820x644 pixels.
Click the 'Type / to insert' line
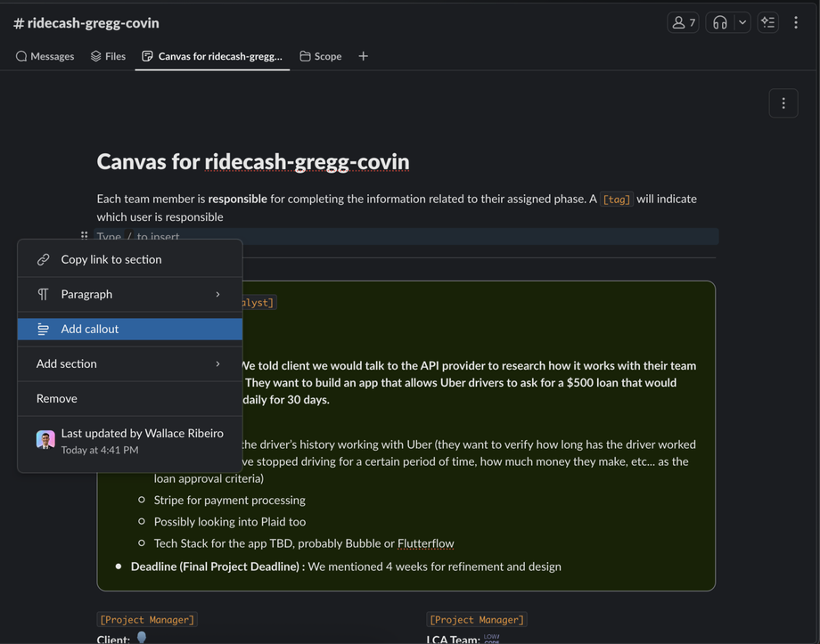401,237
